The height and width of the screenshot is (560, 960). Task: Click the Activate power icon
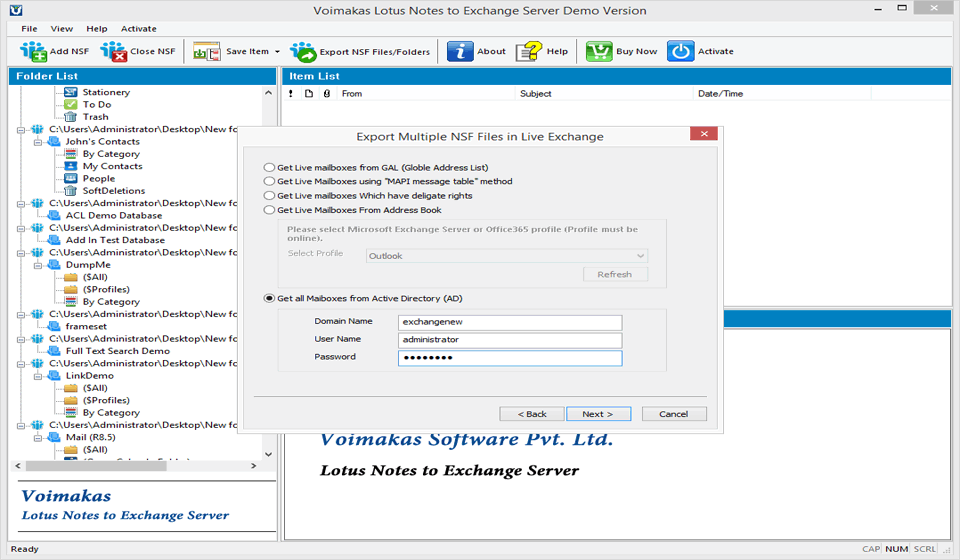(681, 52)
